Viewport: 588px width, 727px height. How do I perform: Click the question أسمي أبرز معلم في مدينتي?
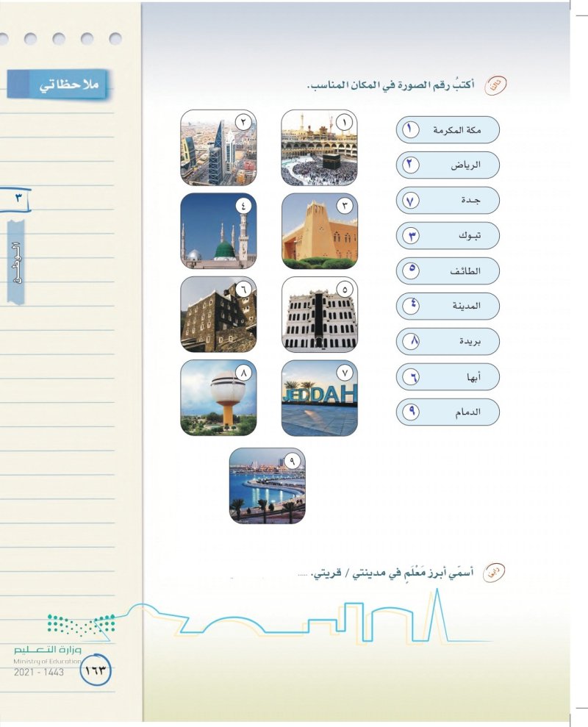pos(392,573)
